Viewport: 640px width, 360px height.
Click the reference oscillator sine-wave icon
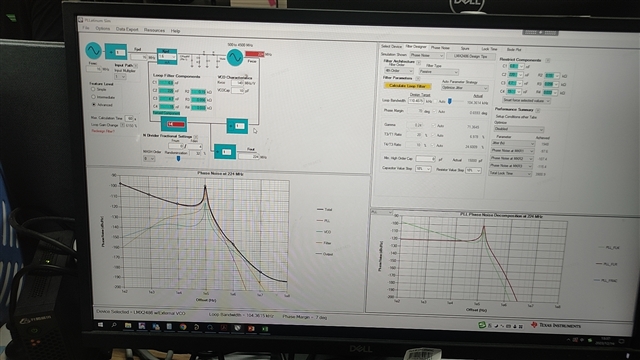click(x=93, y=50)
